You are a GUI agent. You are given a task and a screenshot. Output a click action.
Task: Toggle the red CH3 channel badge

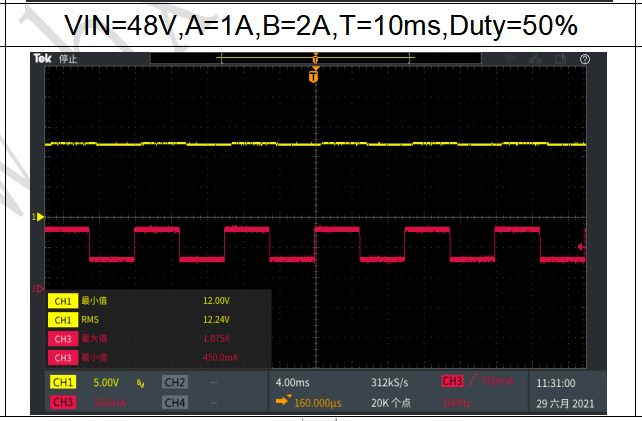(63, 402)
